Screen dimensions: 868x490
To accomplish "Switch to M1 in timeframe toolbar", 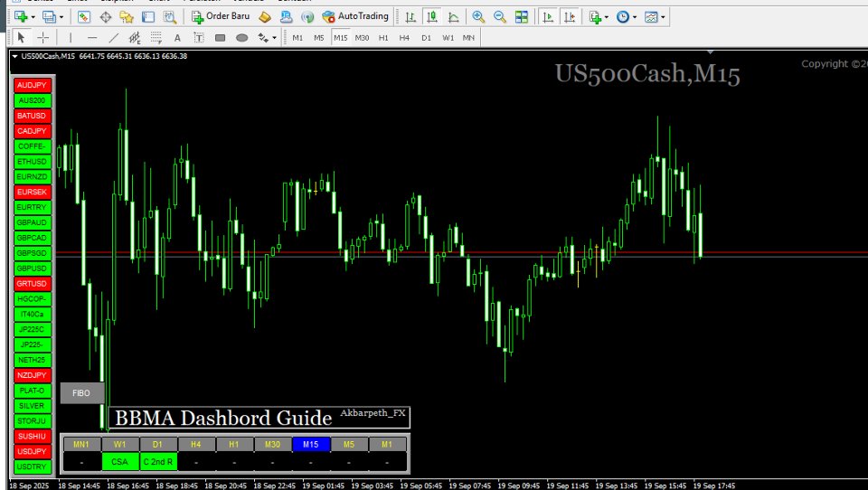I will [297, 38].
